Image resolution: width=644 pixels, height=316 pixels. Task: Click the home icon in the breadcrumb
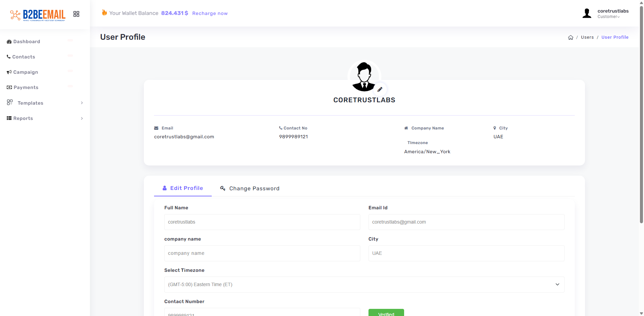[x=570, y=37]
